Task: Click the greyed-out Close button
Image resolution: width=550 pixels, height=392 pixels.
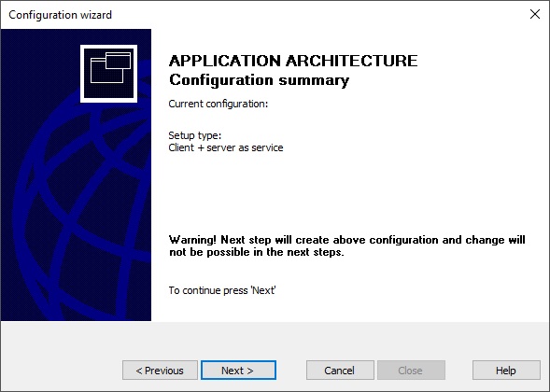Action: click(411, 371)
